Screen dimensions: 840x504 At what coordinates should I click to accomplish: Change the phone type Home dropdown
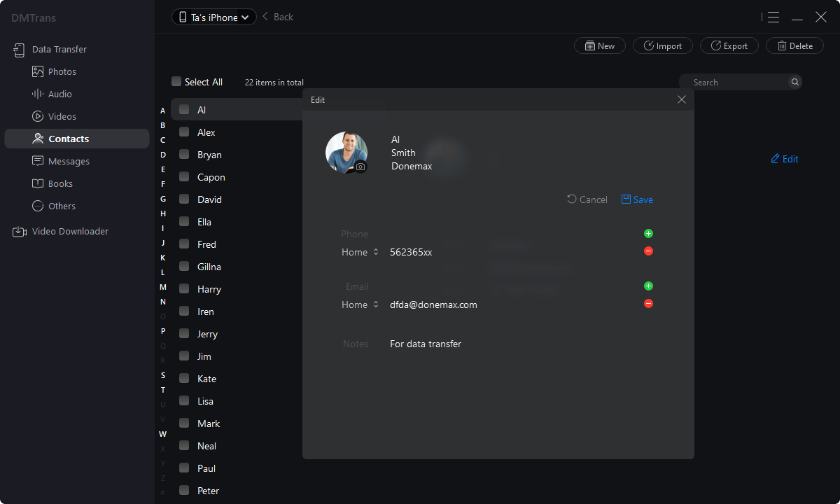point(360,252)
